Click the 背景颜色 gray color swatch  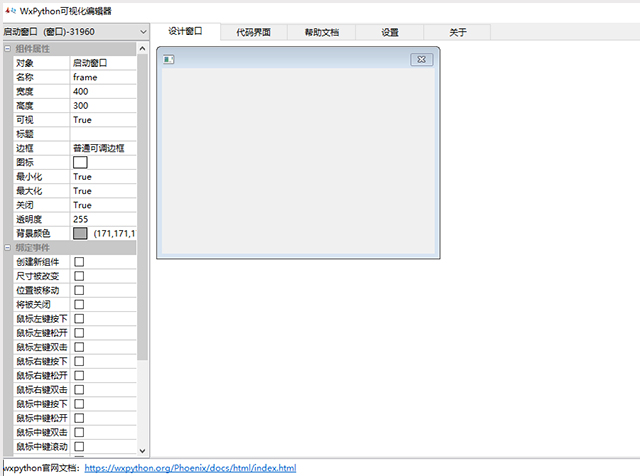(80, 234)
